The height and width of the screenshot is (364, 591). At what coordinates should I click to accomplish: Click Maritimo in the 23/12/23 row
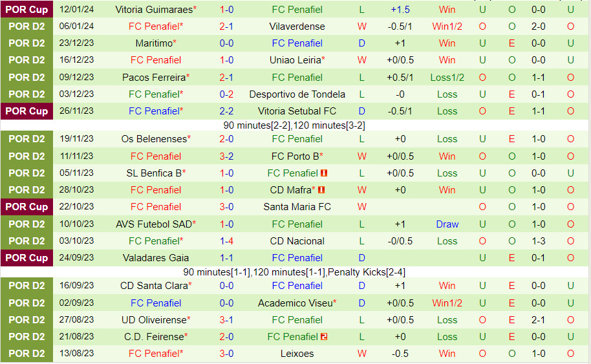(154, 43)
